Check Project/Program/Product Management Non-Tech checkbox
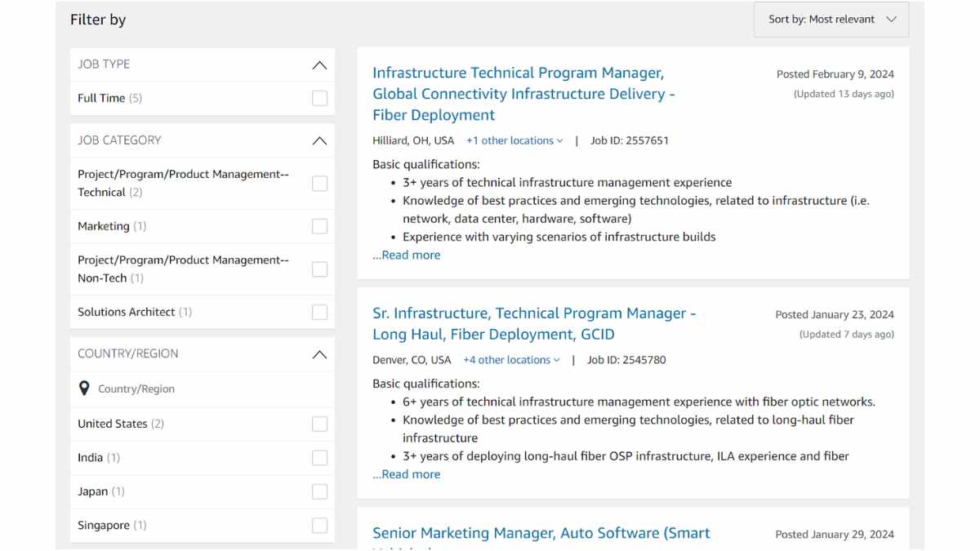The image size is (980, 551). pos(319,269)
